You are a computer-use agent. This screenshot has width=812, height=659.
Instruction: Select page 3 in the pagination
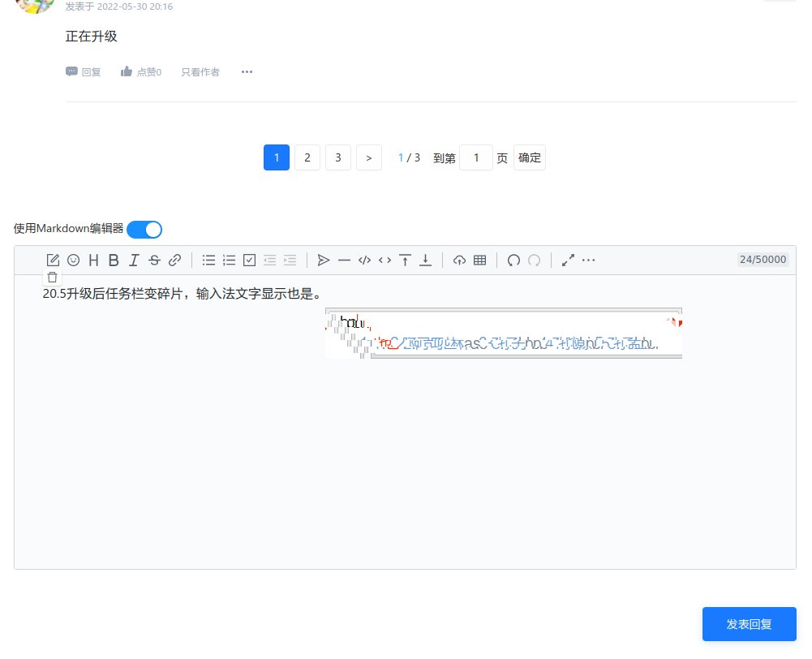[338, 157]
